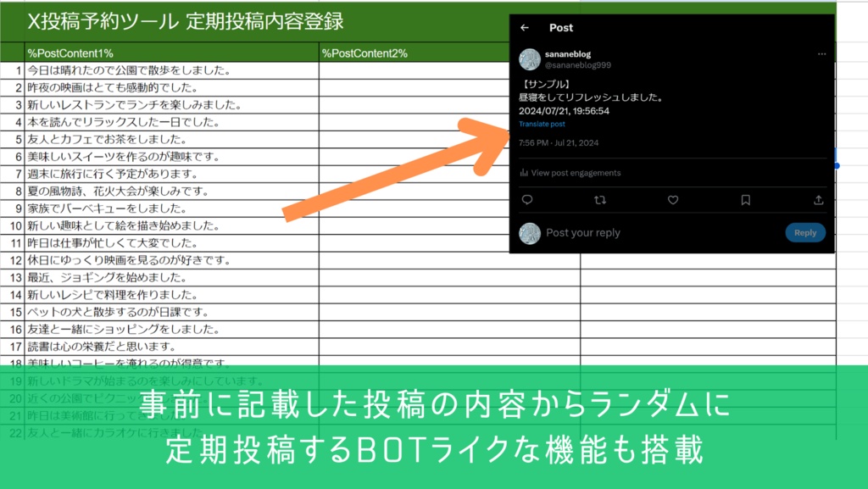Click the Translate post link
The image size is (868, 489).
pyautogui.click(x=542, y=123)
